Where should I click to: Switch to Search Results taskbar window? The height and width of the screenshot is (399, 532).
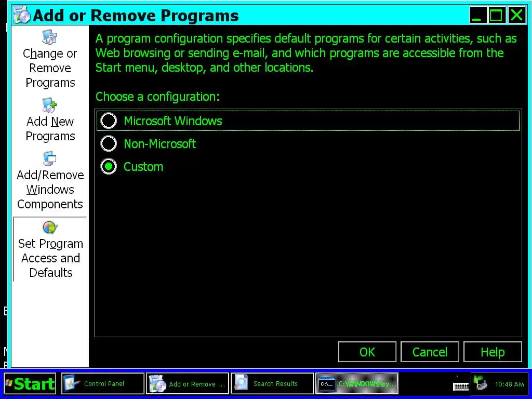coord(272,384)
